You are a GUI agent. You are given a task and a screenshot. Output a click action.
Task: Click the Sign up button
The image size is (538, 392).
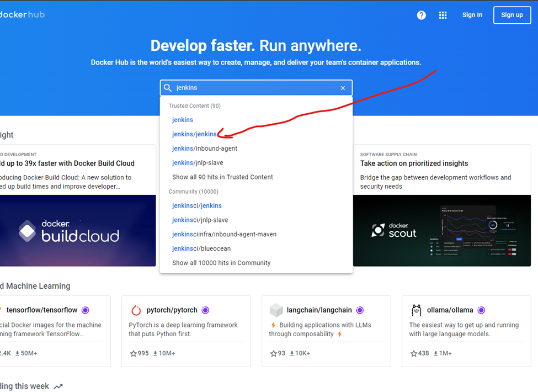(512, 15)
